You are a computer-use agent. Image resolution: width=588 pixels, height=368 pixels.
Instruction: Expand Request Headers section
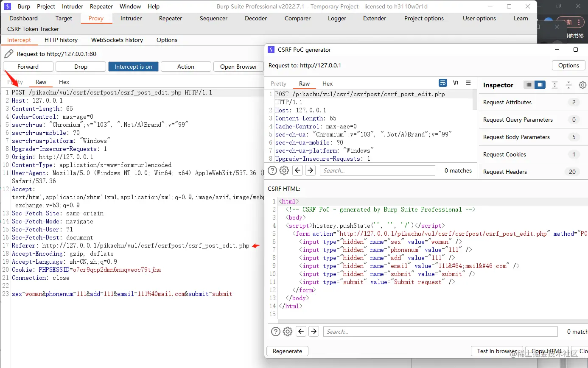[x=533, y=172]
